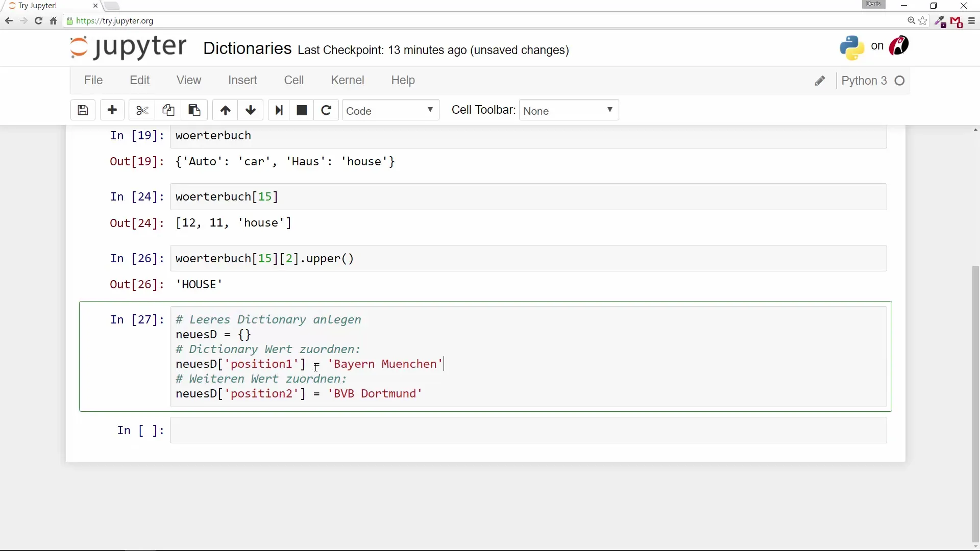
Task: Click the secure lock icon in address bar
Action: click(70, 21)
